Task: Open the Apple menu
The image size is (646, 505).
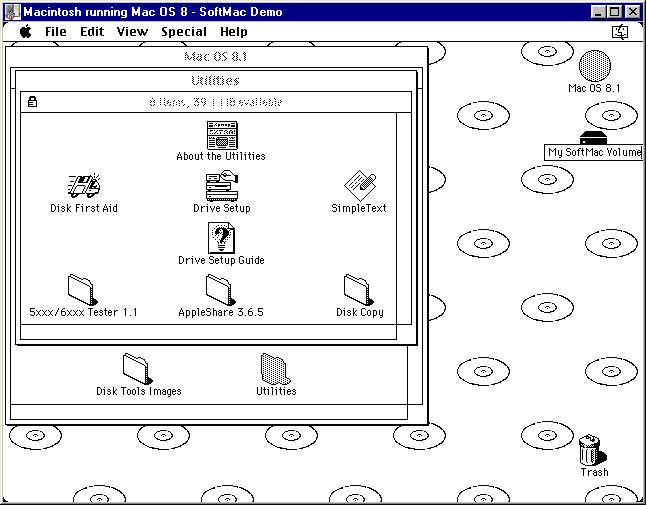Action: click(26, 32)
